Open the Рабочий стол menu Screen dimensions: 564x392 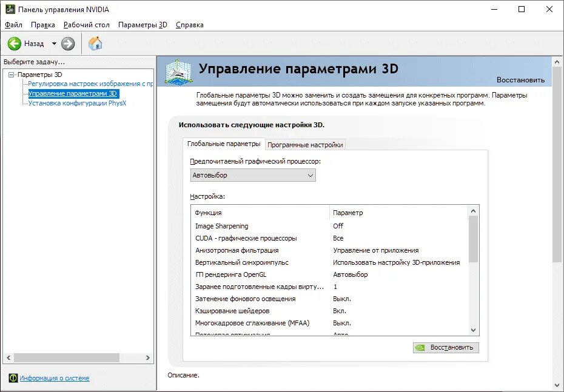click(x=86, y=25)
